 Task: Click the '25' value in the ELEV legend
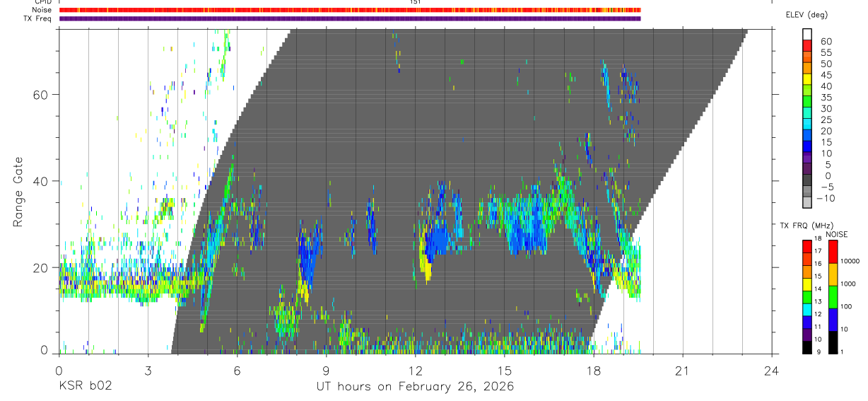point(825,120)
